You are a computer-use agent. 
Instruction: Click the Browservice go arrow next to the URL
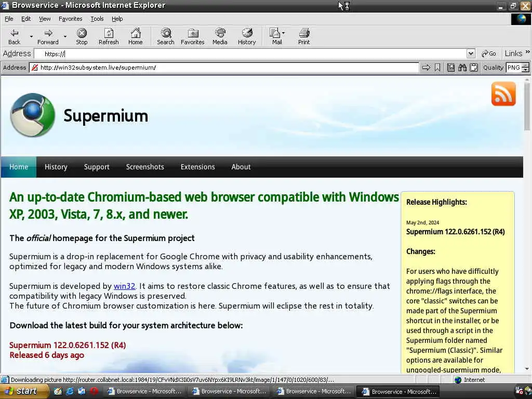click(x=426, y=68)
